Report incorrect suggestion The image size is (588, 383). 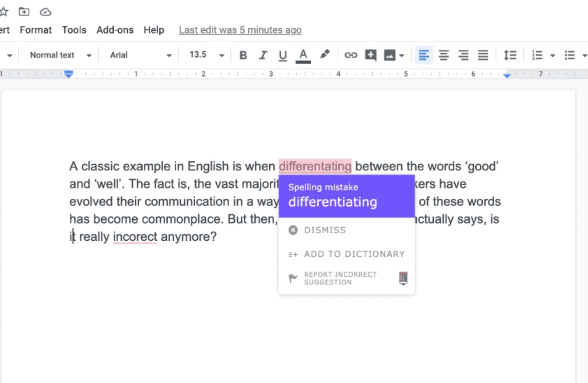pos(340,278)
